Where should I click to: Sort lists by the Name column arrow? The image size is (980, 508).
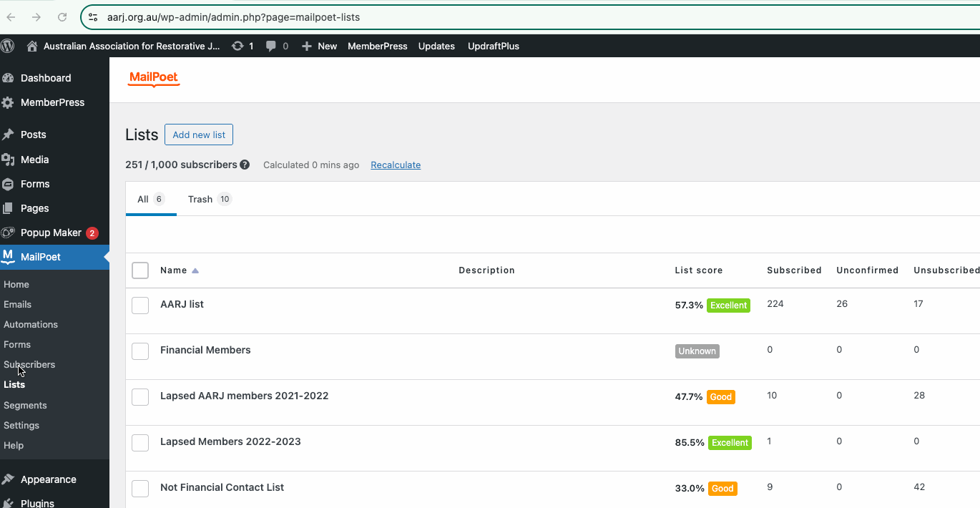(195, 270)
